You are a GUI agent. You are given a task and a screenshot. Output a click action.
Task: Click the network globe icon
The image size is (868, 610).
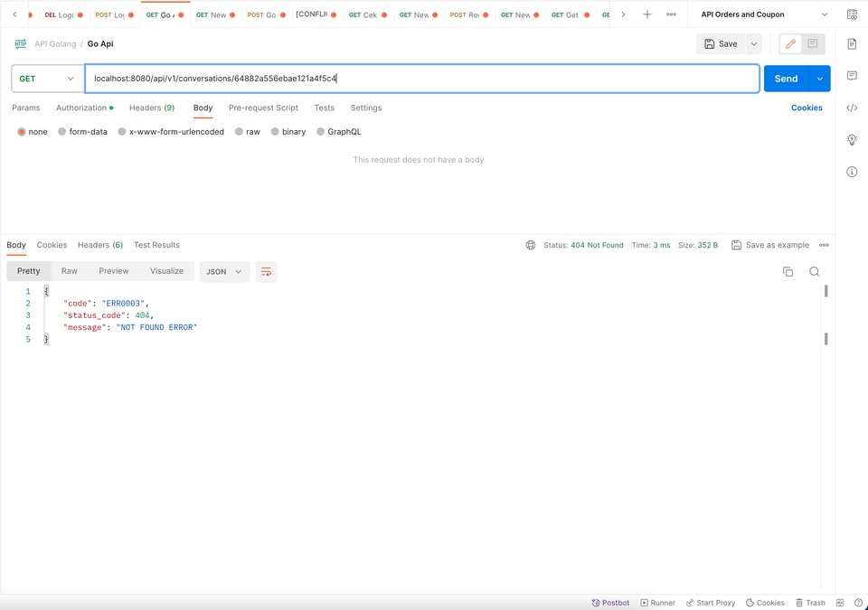point(531,245)
